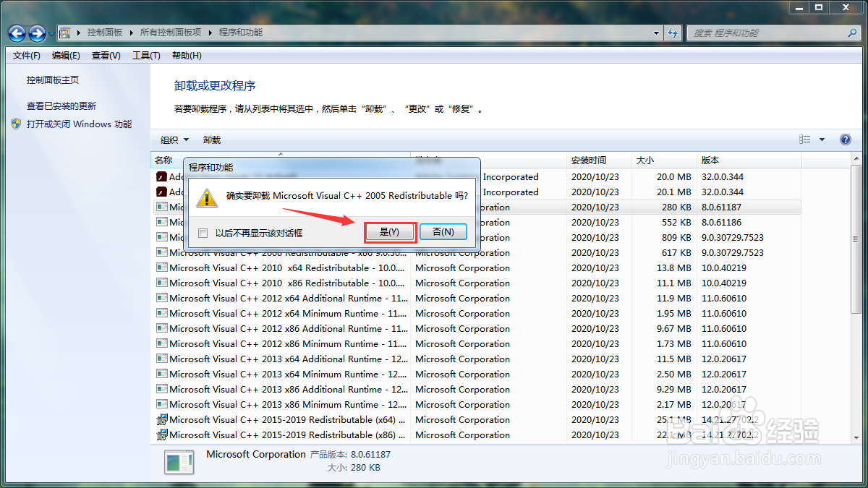Open the views dropdown arrow on the toolbar
868x488 pixels.
(821, 139)
